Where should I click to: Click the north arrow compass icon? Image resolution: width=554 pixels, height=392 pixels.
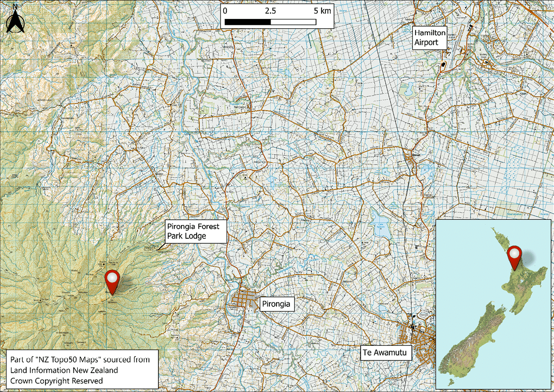coord(15,18)
